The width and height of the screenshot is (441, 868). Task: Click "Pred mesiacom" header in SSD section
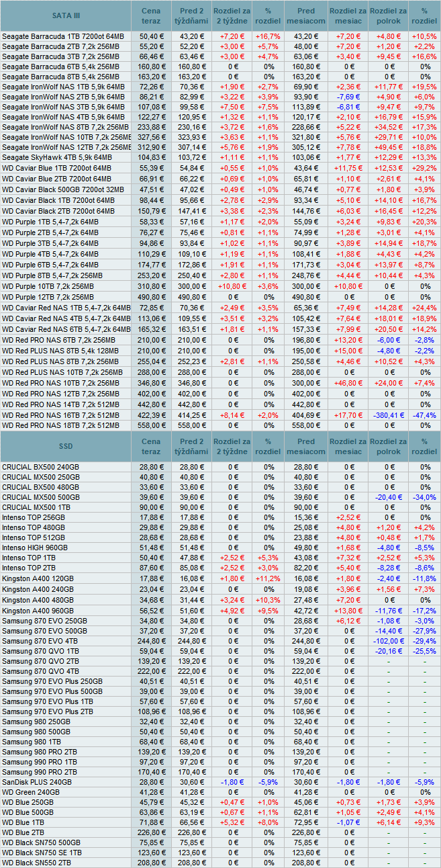pos(306,446)
